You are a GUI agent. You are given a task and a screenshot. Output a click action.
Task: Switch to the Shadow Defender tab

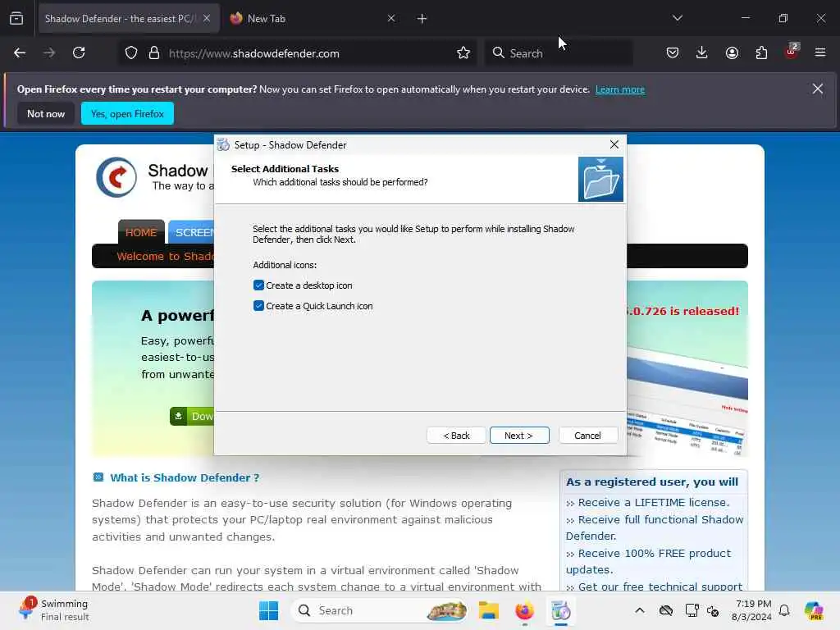(121, 18)
